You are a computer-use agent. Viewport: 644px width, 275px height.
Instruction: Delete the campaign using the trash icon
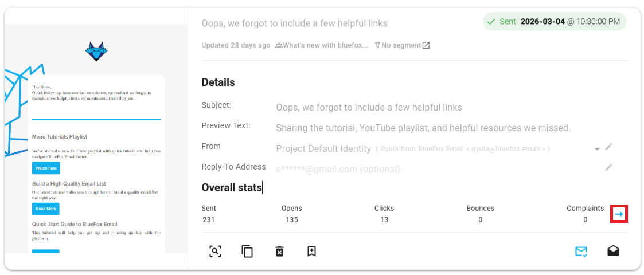click(x=279, y=251)
